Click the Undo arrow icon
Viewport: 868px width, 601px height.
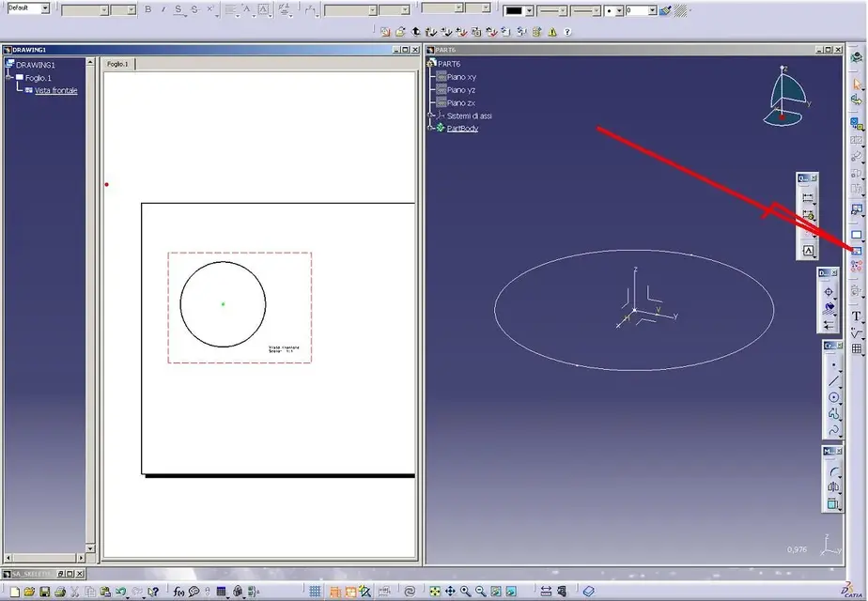click(x=121, y=592)
